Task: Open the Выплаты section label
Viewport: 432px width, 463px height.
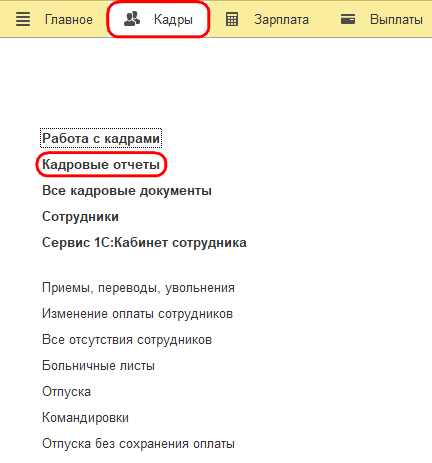Action: [396, 20]
